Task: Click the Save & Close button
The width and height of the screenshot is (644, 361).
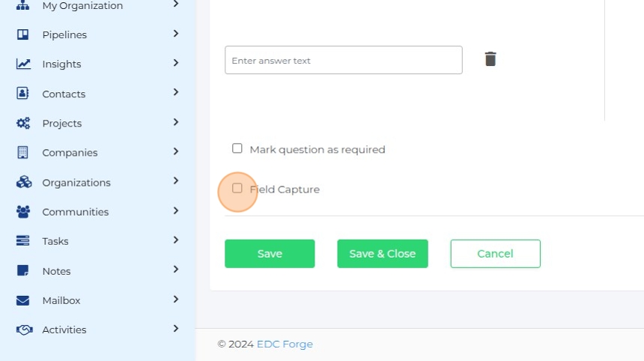Action: [x=382, y=254]
